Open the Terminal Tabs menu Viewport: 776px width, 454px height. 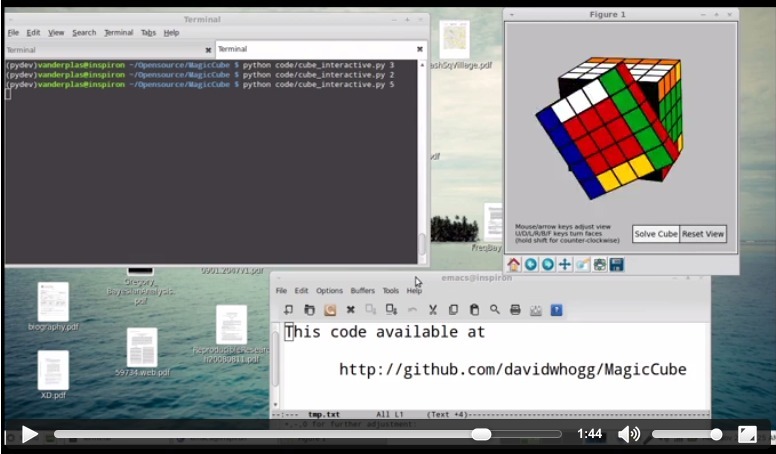tap(148, 33)
